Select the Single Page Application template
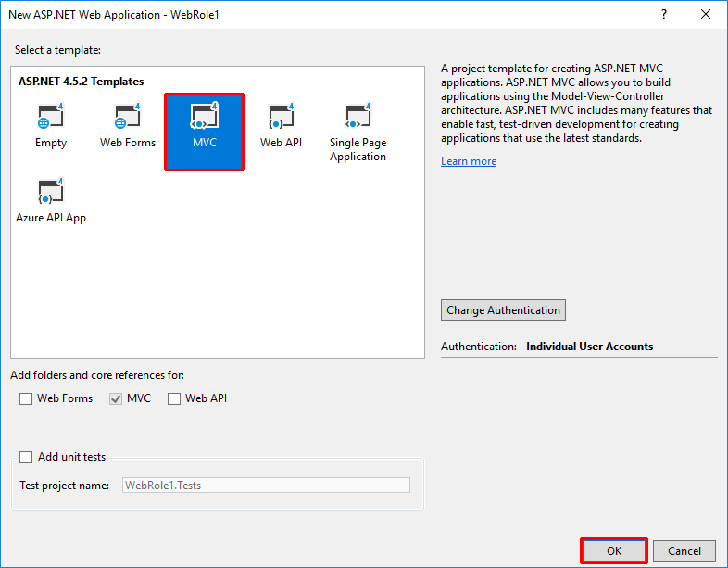The height and width of the screenshot is (568, 728). [x=358, y=133]
